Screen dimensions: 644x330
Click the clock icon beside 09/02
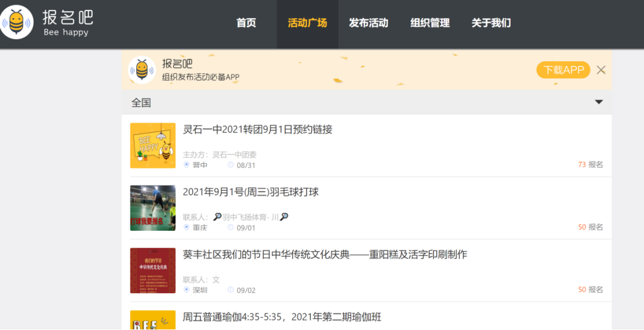231,290
